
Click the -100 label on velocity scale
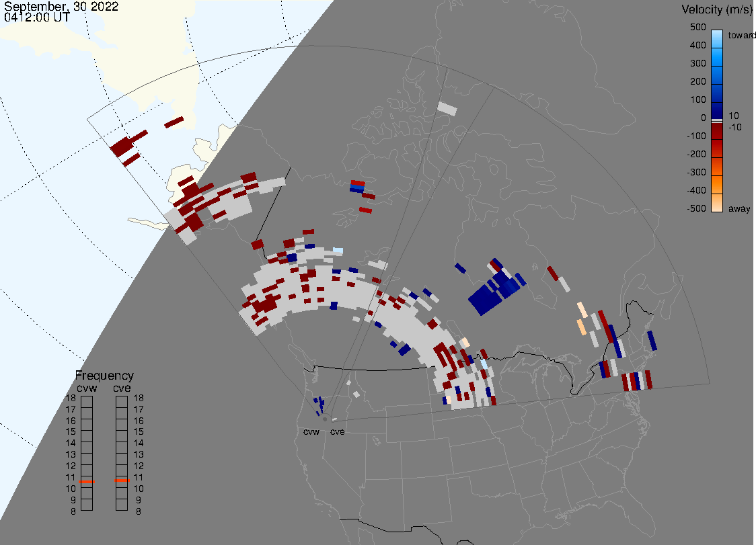click(696, 136)
